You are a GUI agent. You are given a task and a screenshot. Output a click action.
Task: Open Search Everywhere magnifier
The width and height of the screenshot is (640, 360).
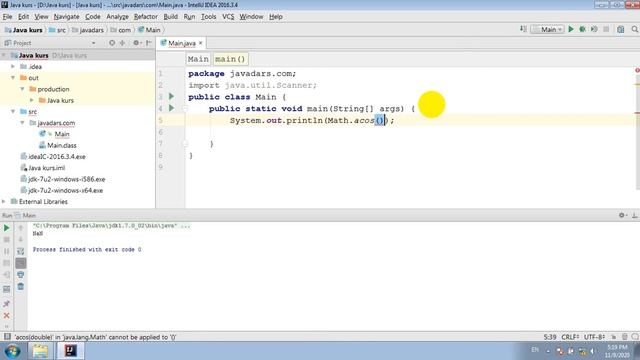tap(635, 29)
